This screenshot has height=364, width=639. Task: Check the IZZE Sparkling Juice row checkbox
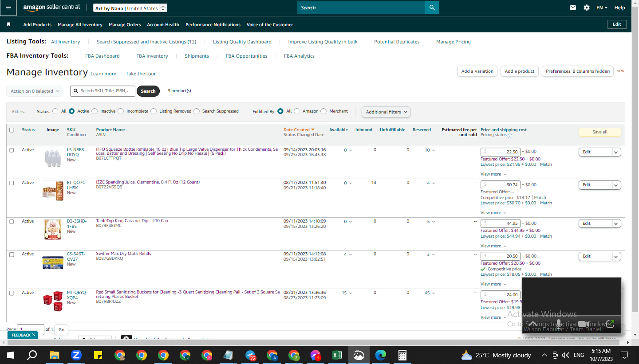click(x=12, y=183)
